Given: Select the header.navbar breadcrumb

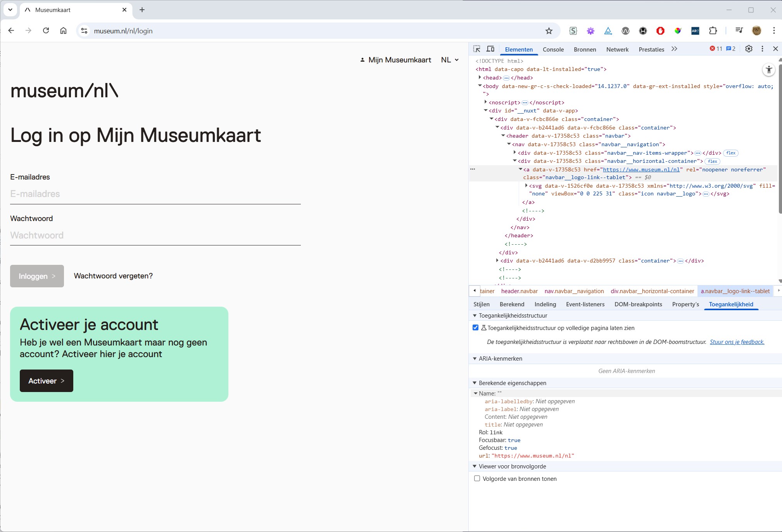Looking at the screenshot, I should pos(519,291).
